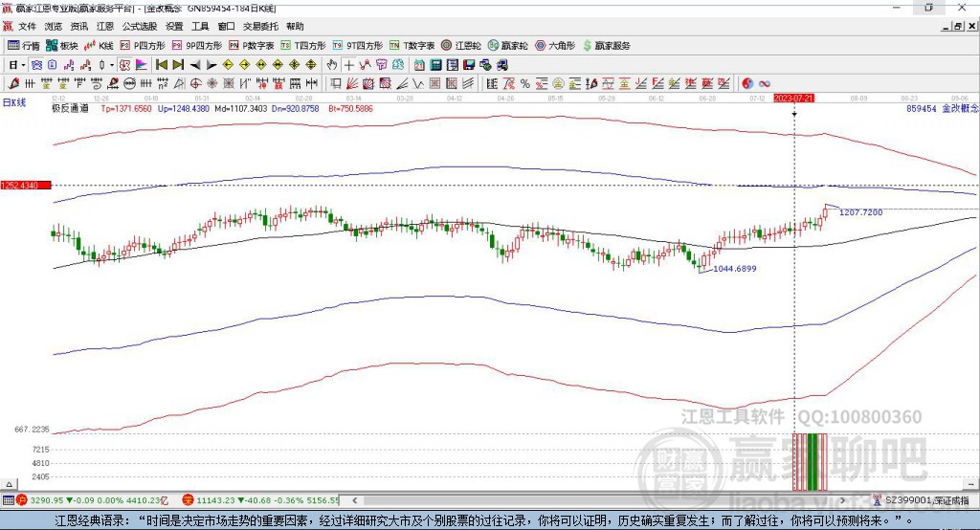Click the Up=1248.4380 indicator value
This screenshot has width=980, height=530.
click(184, 109)
